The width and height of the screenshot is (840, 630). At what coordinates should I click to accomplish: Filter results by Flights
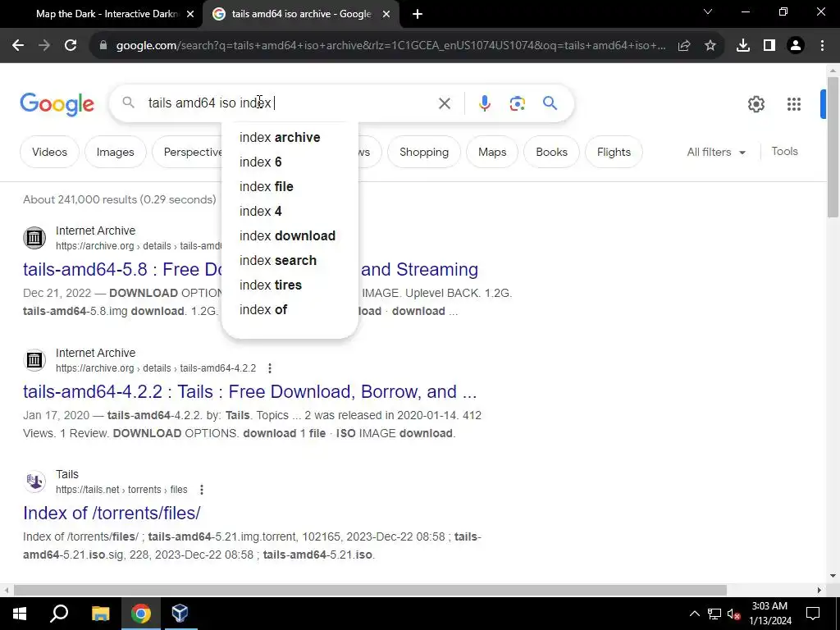[614, 152]
